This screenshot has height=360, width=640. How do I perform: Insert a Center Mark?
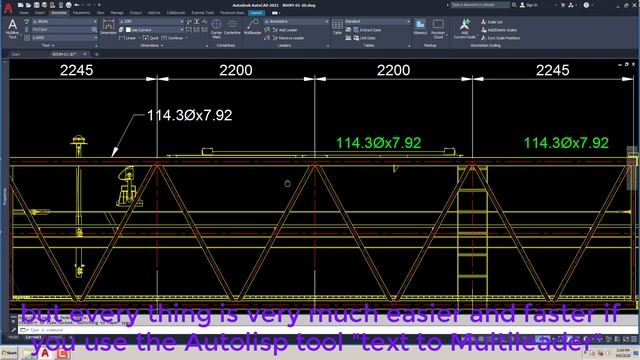(216, 28)
